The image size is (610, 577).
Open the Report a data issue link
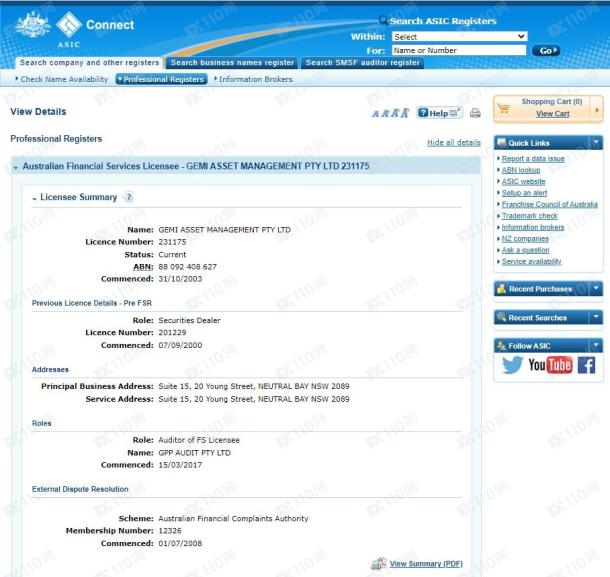coord(533,159)
